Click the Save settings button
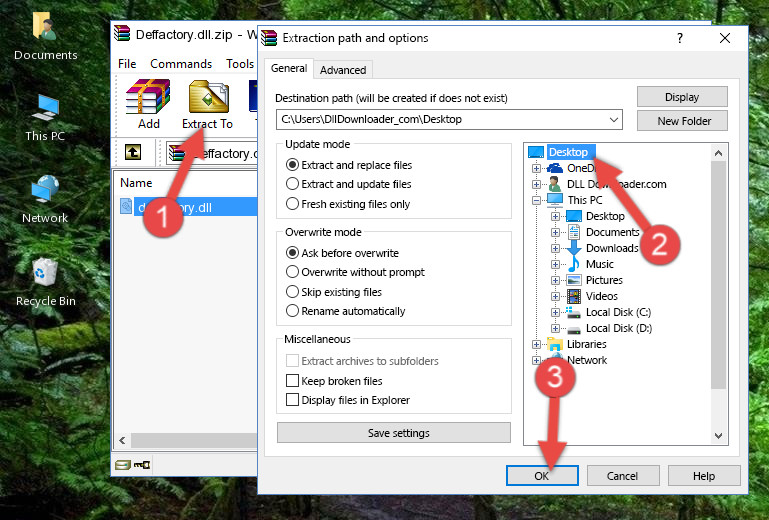Screen dimensions: 769x520 pos(394,433)
